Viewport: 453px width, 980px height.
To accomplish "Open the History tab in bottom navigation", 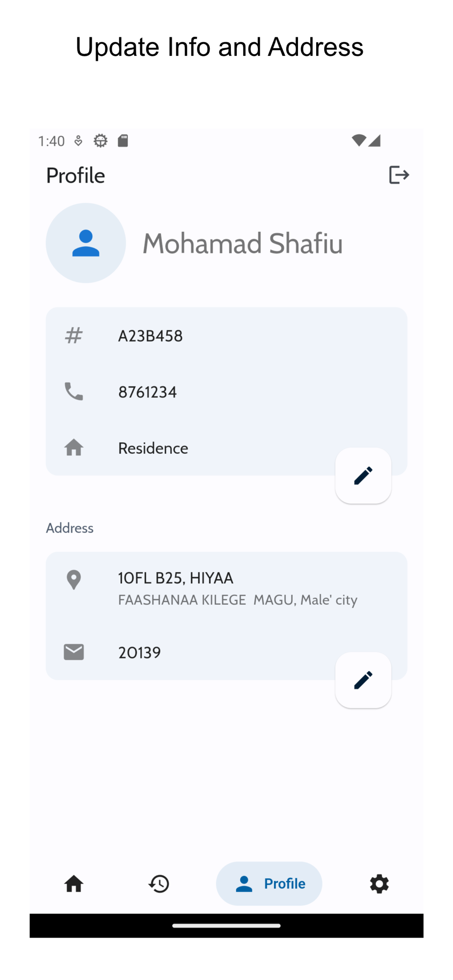I will click(159, 883).
